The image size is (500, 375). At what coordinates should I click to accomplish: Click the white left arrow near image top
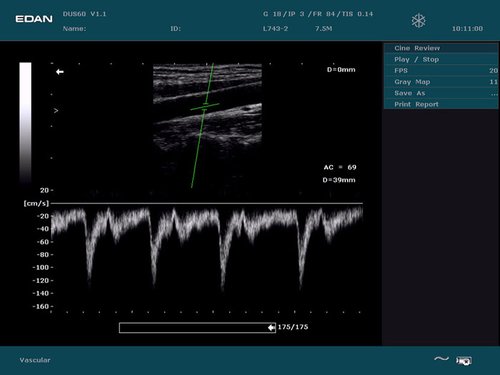pyautogui.click(x=60, y=72)
